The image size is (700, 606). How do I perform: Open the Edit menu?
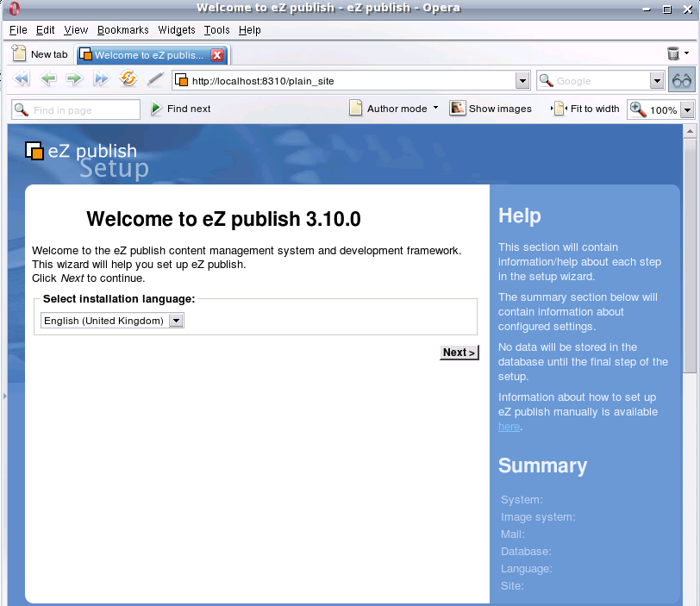[45, 30]
